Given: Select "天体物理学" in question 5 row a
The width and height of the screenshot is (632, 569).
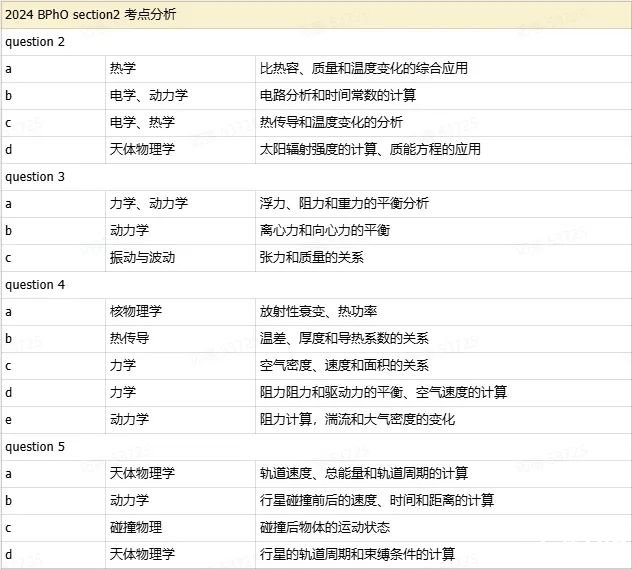Looking at the screenshot, I should pos(180,474).
